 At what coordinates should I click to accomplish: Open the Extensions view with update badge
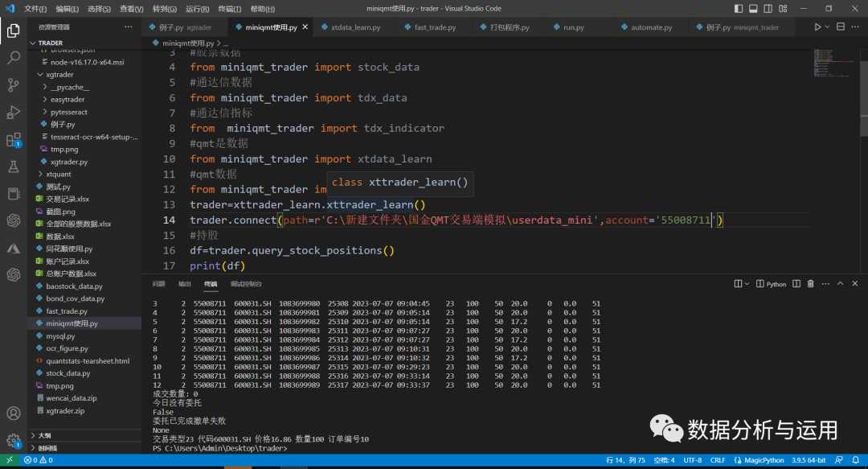[14, 140]
